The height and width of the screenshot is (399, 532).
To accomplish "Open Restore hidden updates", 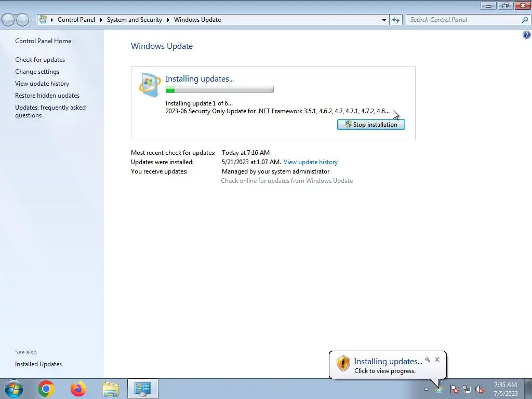I will (x=47, y=96).
